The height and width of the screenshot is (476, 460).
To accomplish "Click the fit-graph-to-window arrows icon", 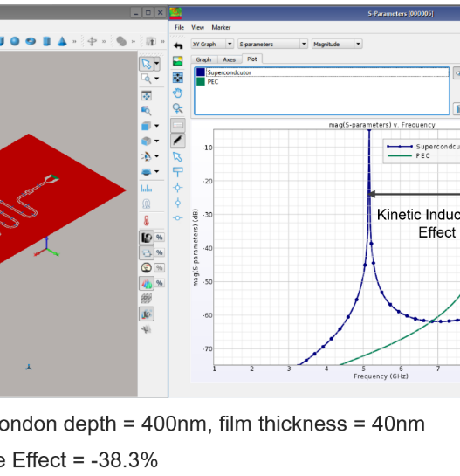I will click(x=178, y=78).
